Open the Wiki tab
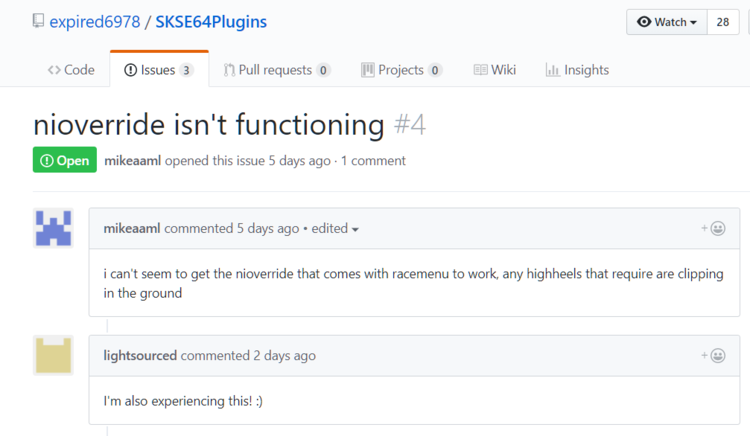 [495, 70]
